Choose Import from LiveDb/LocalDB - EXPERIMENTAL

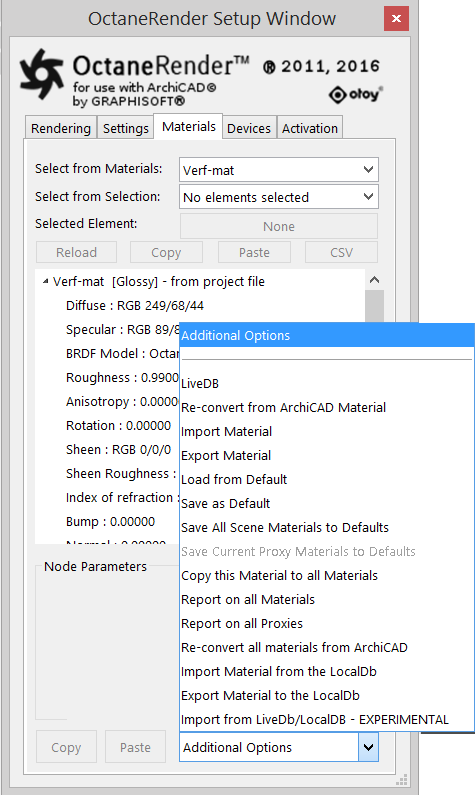pos(327,719)
